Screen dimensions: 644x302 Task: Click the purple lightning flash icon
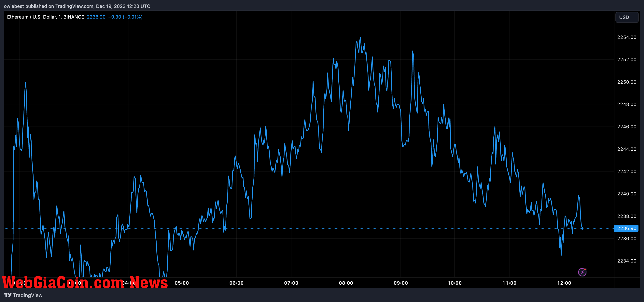[582, 272]
